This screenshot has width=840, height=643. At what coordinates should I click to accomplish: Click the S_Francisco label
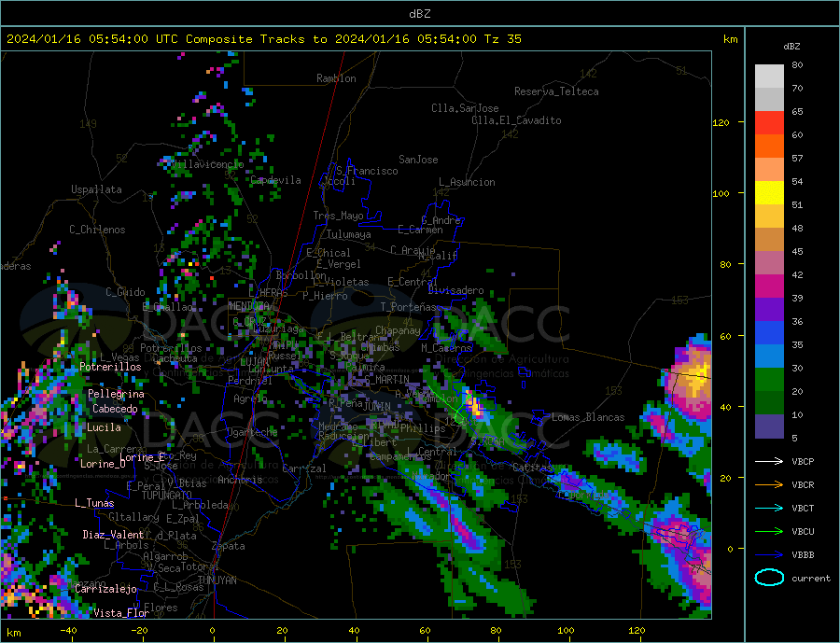tap(368, 171)
